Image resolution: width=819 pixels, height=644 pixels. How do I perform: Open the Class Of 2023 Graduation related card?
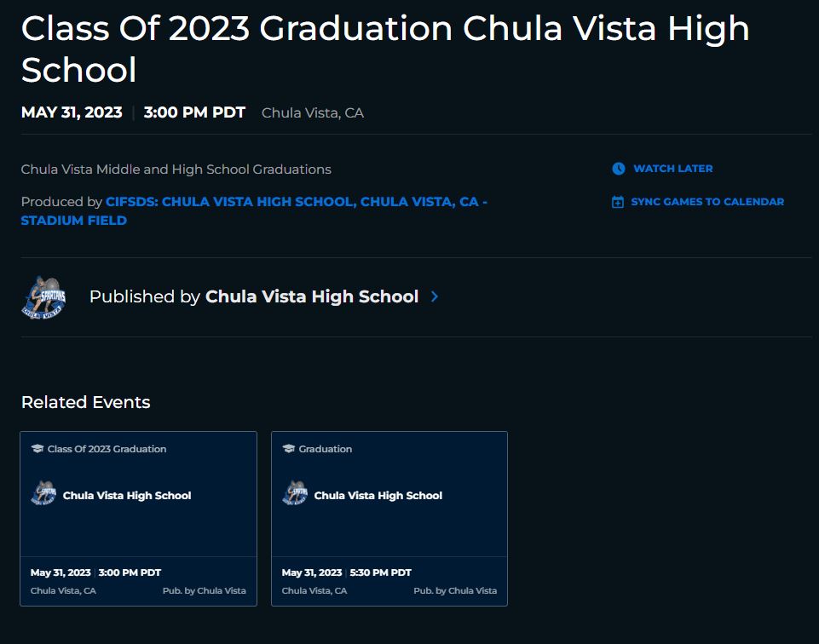(x=138, y=519)
